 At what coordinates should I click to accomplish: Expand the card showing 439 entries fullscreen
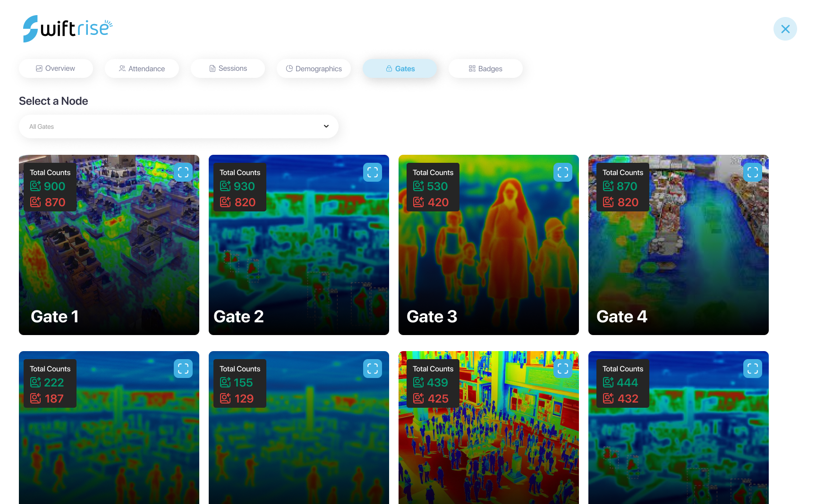[562, 369]
